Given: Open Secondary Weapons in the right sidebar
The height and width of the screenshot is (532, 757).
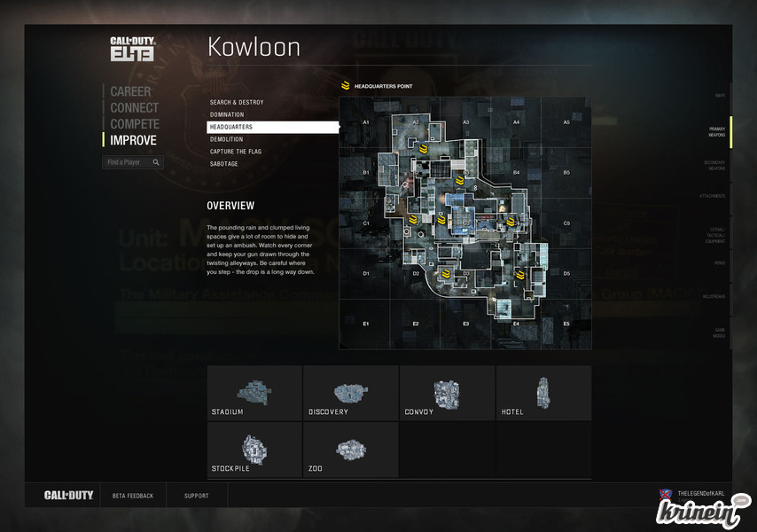Looking at the screenshot, I should (x=714, y=165).
